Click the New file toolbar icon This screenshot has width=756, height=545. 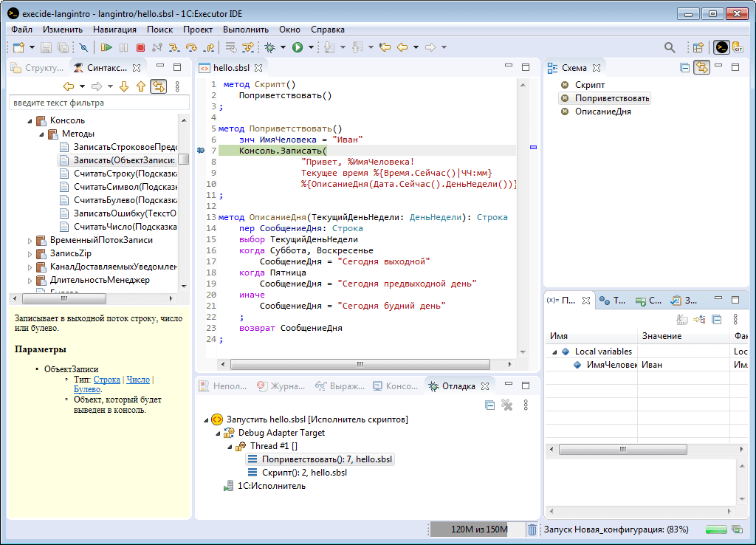tap(18, 47)
